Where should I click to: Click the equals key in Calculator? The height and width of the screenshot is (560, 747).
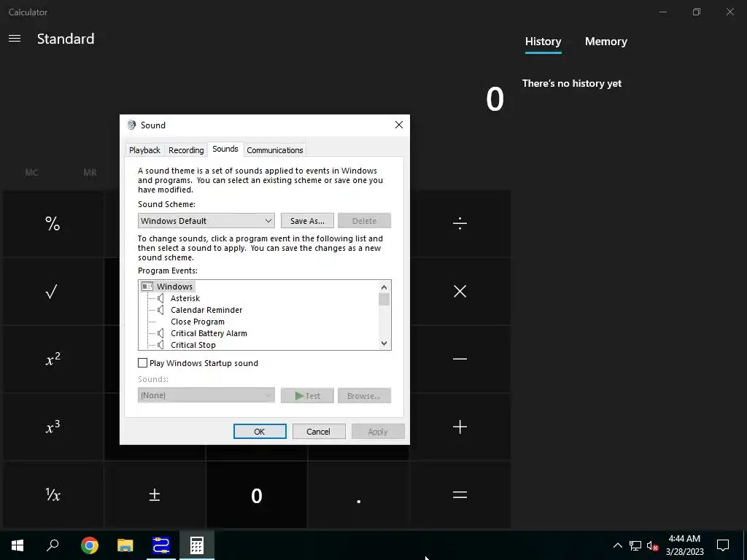(460, 495)
